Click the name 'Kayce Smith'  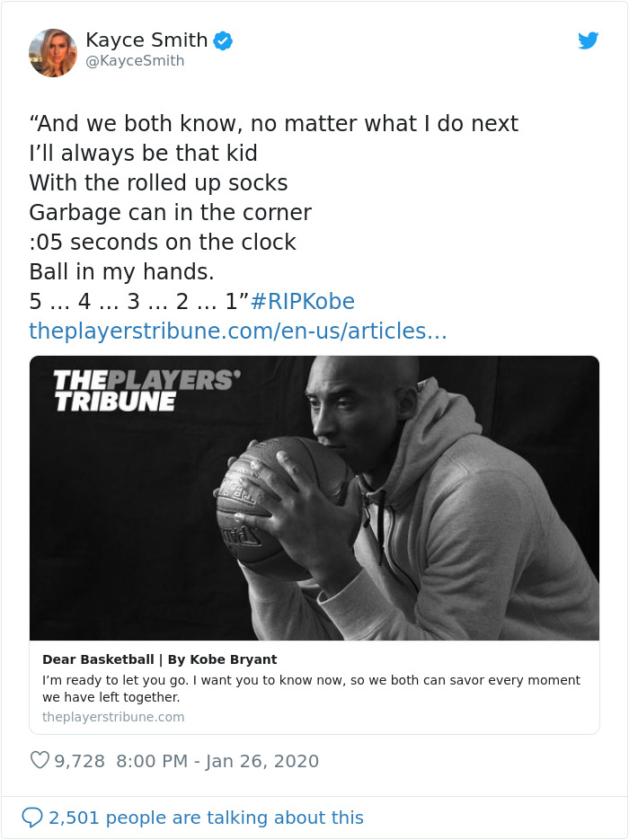146,40
